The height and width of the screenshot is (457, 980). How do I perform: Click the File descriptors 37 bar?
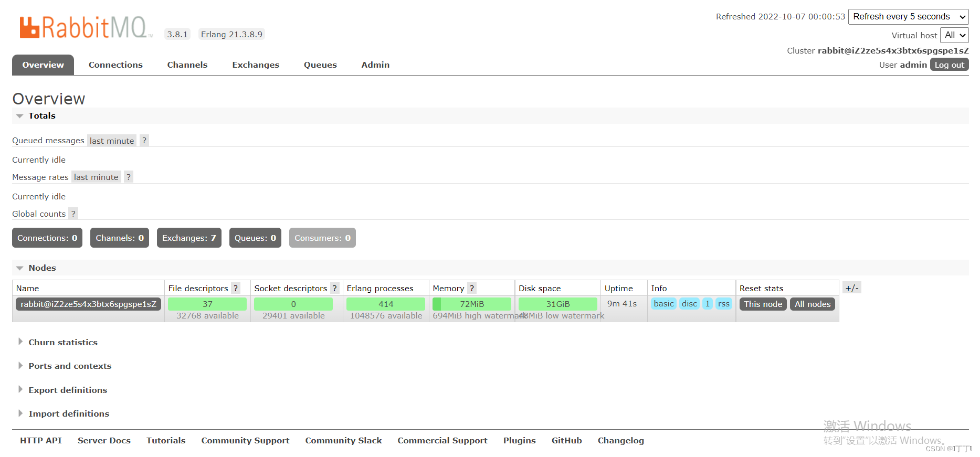click(207, 304)
